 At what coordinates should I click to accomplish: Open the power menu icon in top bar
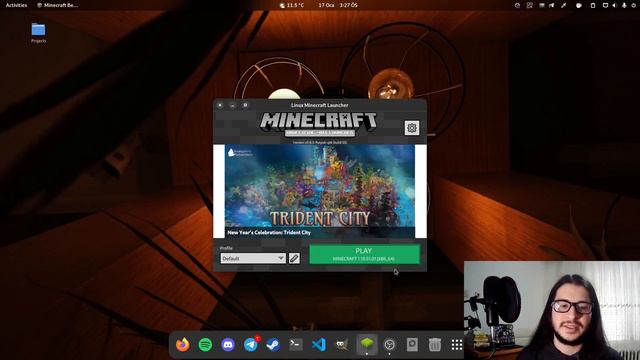pos(633,5)
